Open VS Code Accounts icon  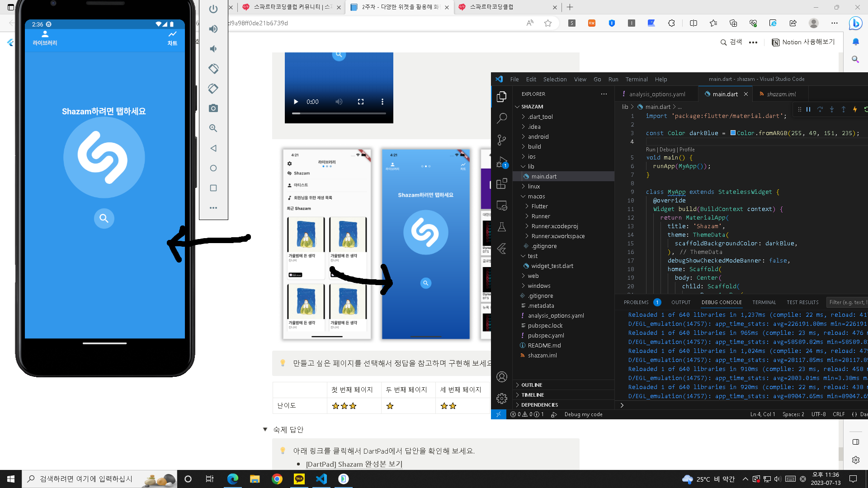[502, 376]
